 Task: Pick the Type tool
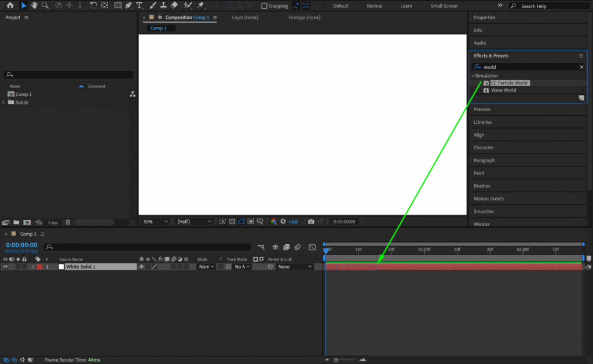coord(139,6)
